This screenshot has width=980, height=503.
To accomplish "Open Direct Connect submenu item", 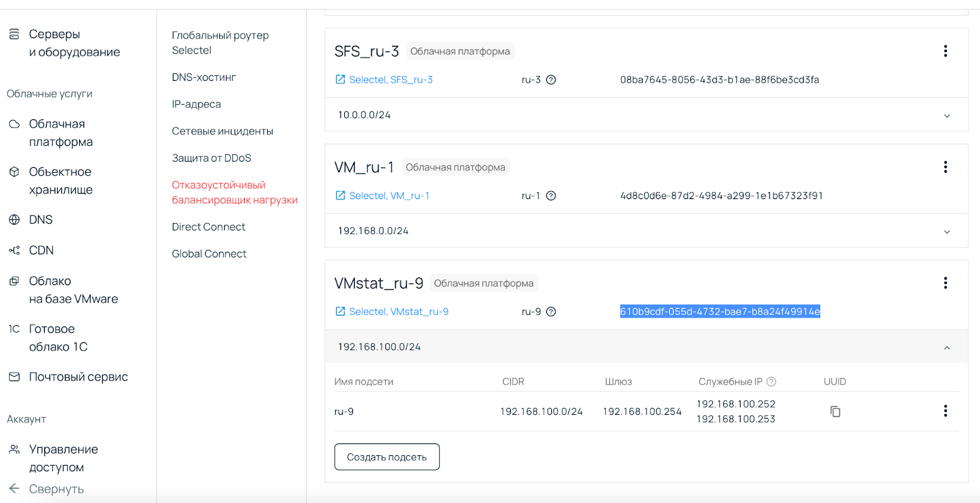I will [x=208, y=227].
